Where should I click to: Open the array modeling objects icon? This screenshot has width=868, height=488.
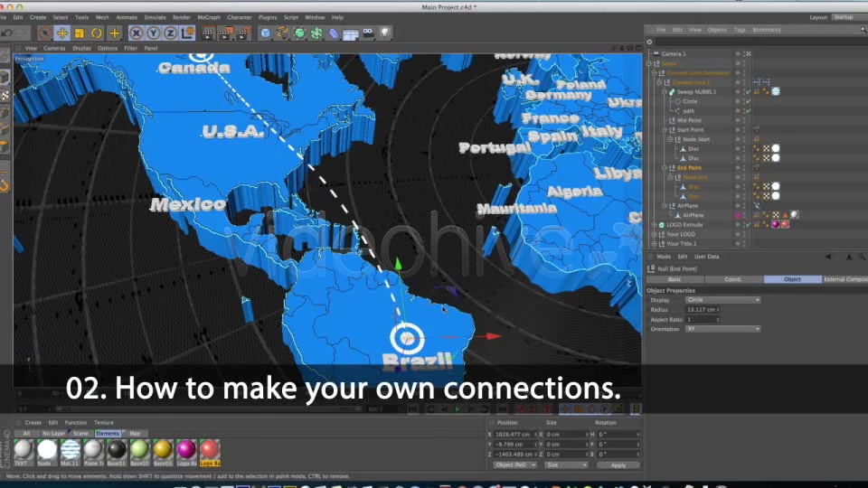[x=316, y=33]
